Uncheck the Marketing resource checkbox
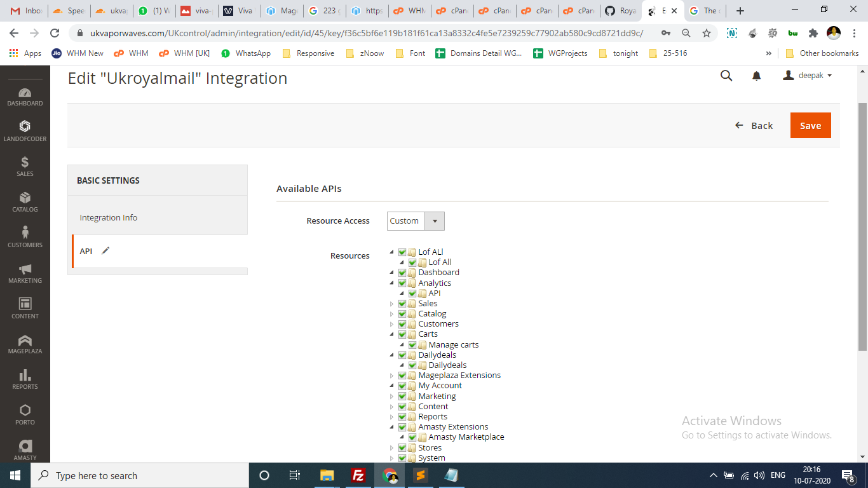Image resolution: width=868 pixels, height=488 pixels. coord(402,396)
